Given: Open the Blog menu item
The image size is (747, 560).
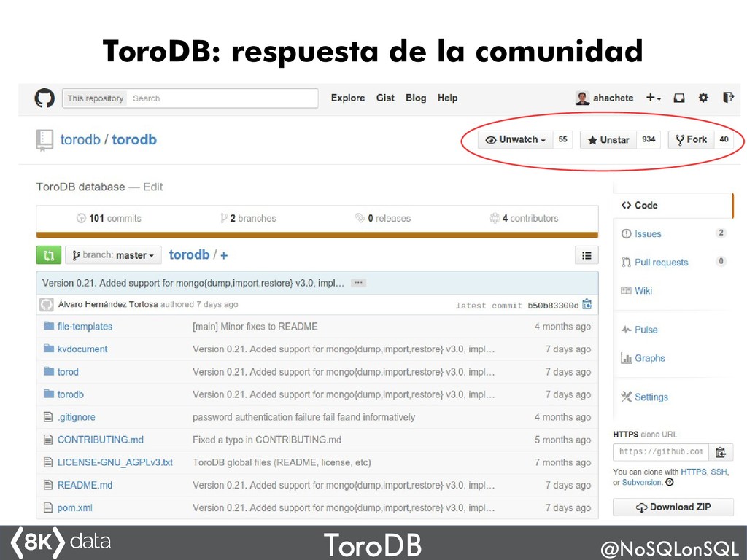Looking at the screenshot, I should (x=416, y=98).
